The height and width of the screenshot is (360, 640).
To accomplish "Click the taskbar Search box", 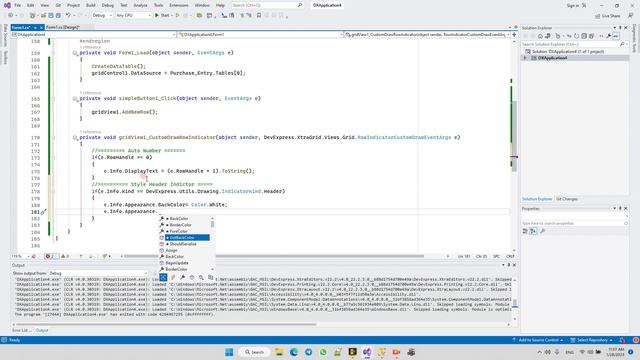I will 255,352.
